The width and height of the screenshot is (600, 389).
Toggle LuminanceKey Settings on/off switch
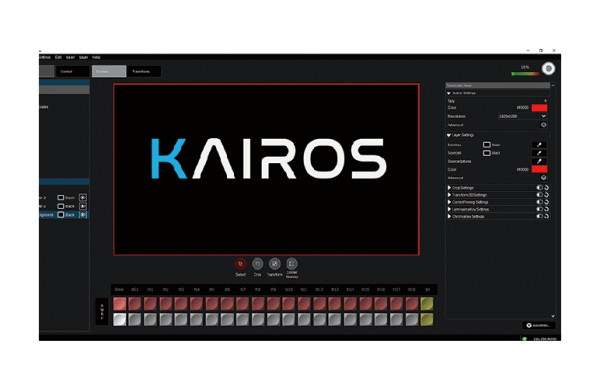[540, 209]
